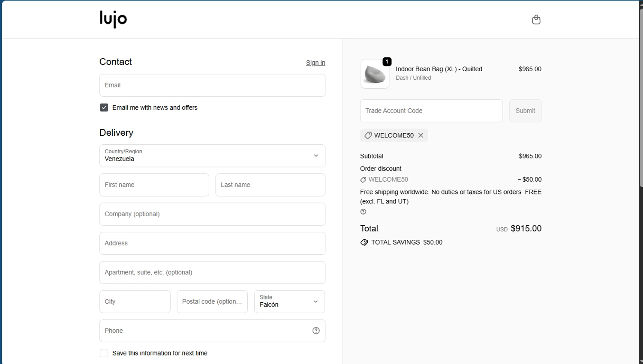This screenshot has width=643, height=364.
Task: Open the shopping bag cart icon
Action: [x=536, y=20]
